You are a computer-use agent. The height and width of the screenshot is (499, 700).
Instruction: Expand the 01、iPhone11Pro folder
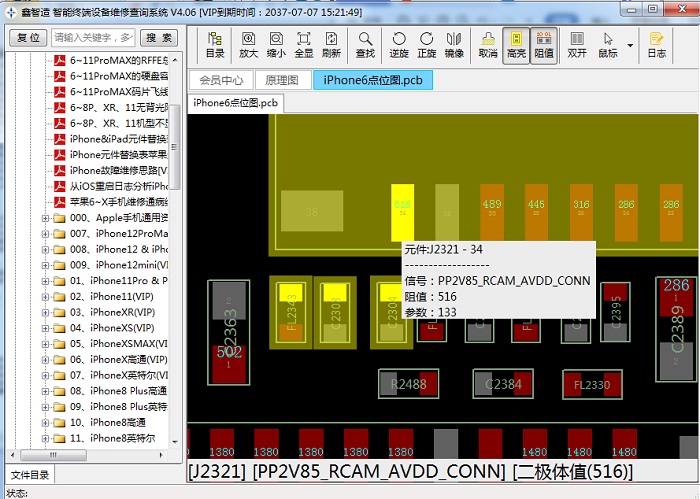click(x=45, y=281)
